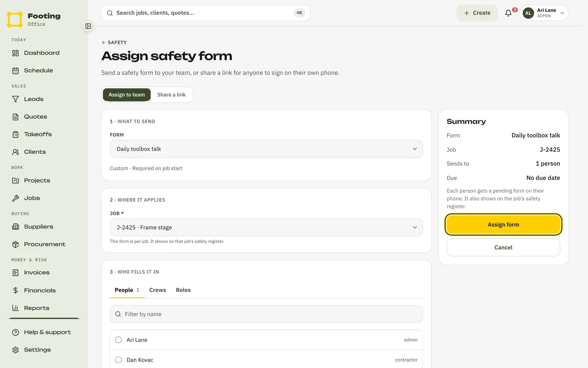Click the 'J-2425' value in Summary
Viewport: 588px width, 368px height.
(x=550, y=150)
